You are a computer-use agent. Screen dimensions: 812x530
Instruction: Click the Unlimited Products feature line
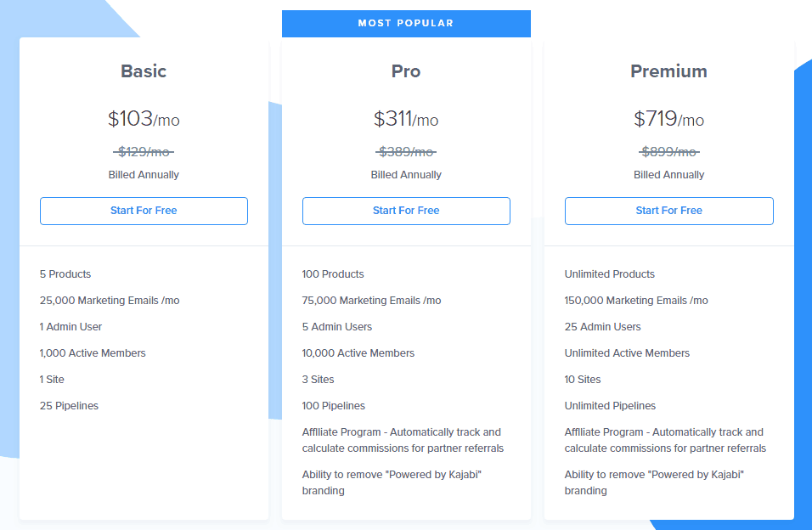click(x=609, y=274)
